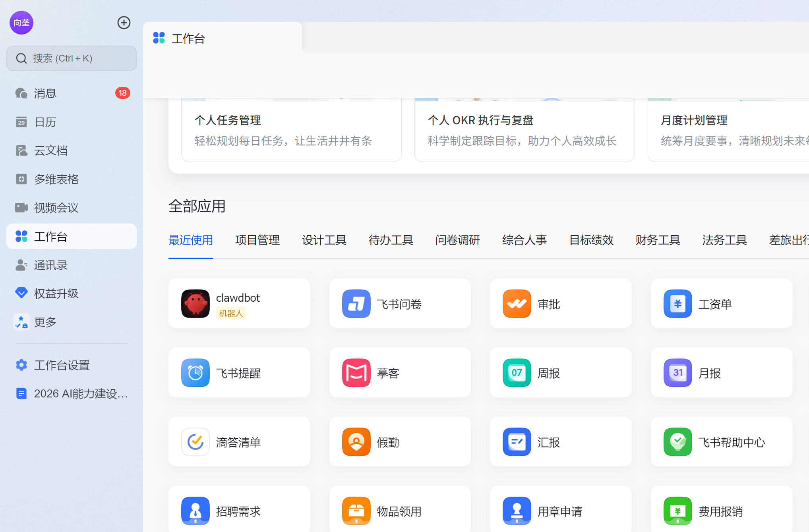Click the 周报 weekly report icon
This screenshot has height=532, width=809.
coord(517,373)
